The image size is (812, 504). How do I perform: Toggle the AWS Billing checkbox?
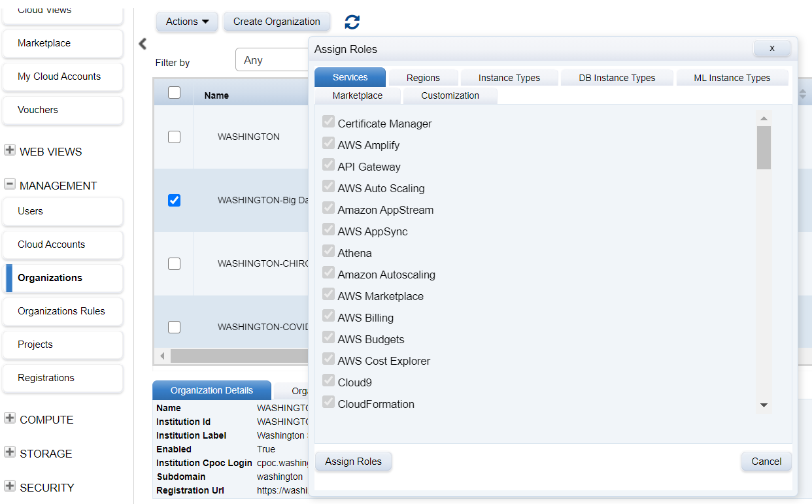[x=328, y=316]
